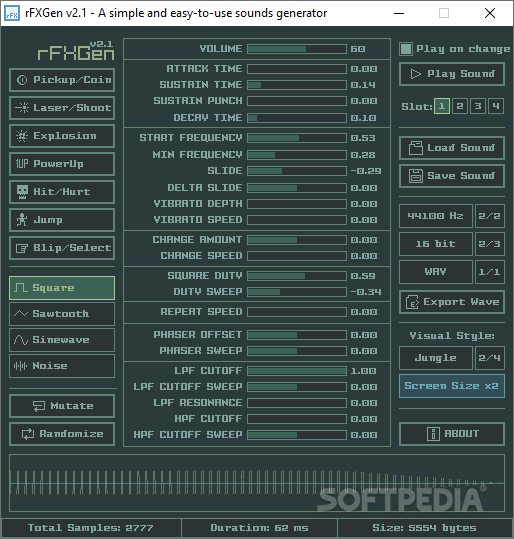Adjust the SLIDE slider
The height and width of the screenshot is (539, 514).
[x=297, y=171]
